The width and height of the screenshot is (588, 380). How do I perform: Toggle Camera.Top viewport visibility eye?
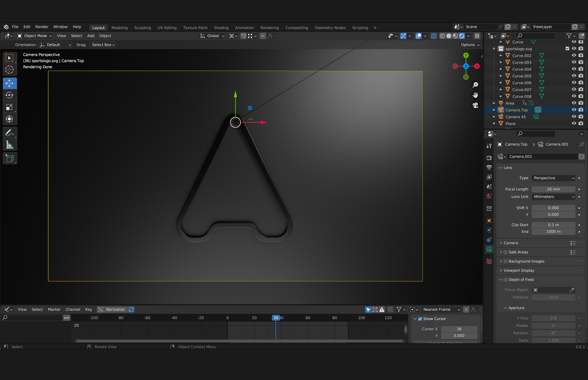(x=574, y=110)
